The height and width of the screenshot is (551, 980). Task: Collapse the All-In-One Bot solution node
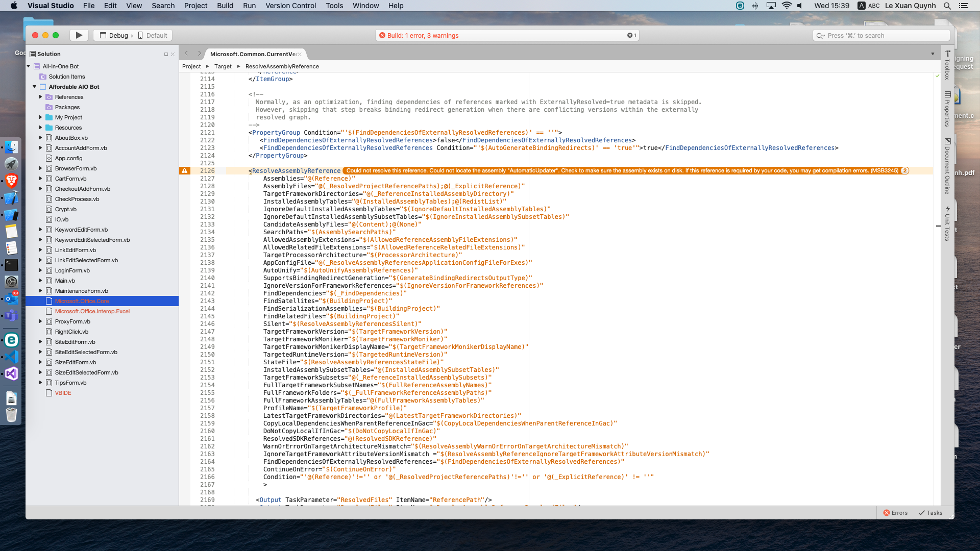pos(29,66)
